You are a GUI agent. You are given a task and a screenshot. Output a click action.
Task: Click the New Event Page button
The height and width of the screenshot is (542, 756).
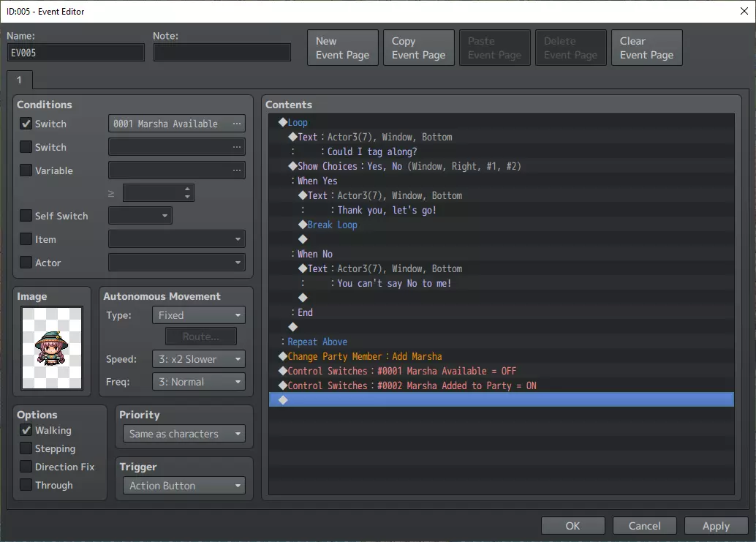click(342, 48)
